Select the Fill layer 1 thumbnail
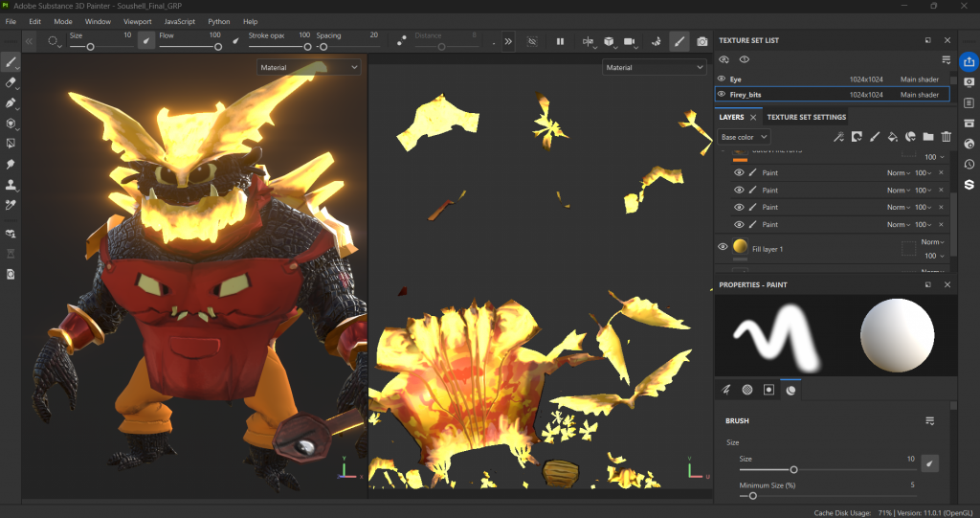Screen dimensions: 980x518 [x=740, y=246]
